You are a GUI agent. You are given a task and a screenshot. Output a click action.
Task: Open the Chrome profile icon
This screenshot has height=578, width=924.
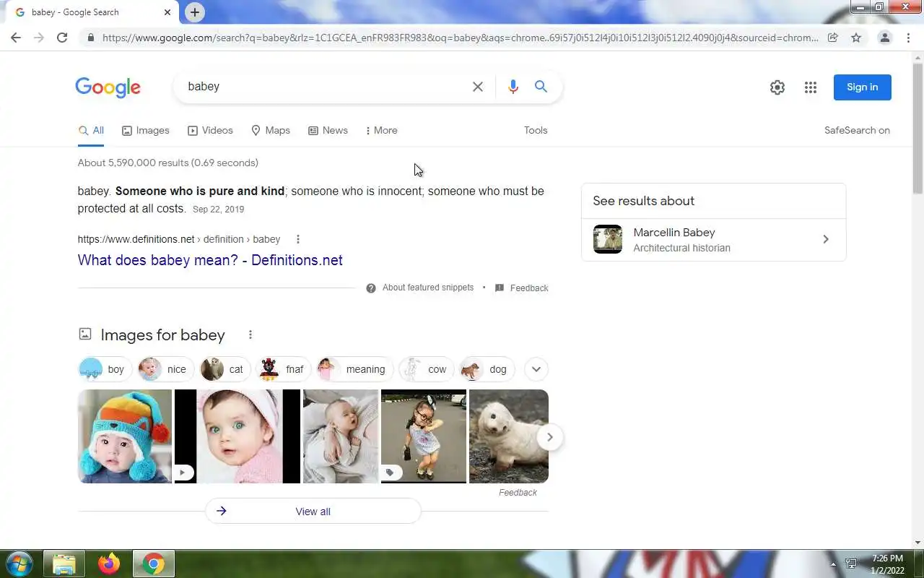(x=884, y=38)
